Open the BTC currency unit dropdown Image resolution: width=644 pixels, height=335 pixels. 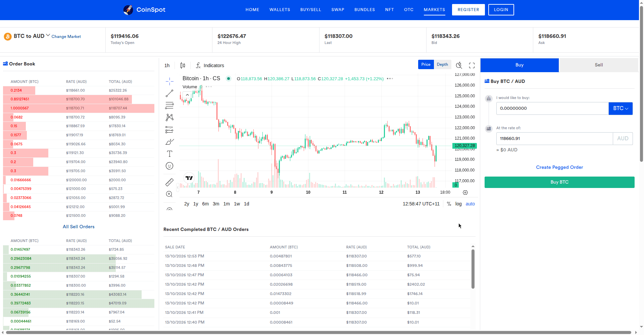(x=621, y=108)
